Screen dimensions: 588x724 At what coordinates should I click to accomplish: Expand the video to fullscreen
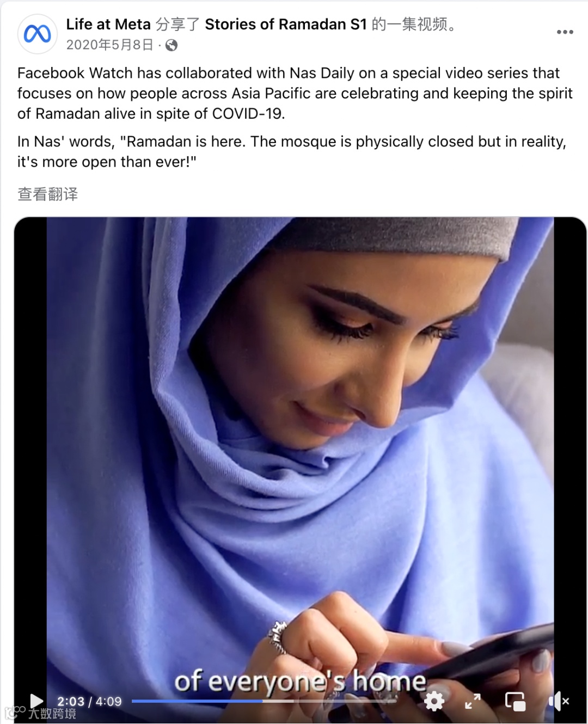pyautogui.click(x=473, y=701)
